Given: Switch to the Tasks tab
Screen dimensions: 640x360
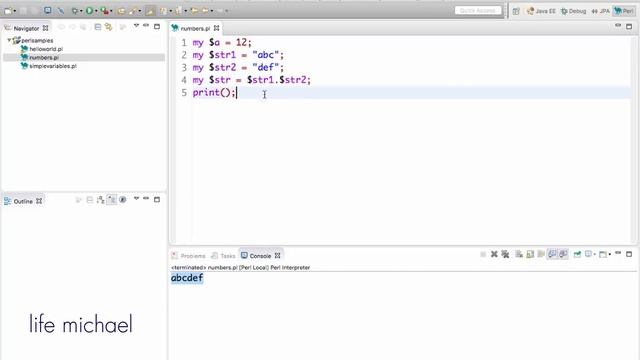Looking at the screenshot, I should point(223,256).
